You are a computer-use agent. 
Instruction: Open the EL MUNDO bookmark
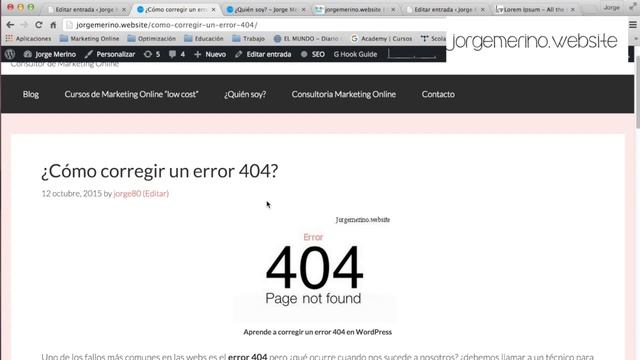coord(308,38)
